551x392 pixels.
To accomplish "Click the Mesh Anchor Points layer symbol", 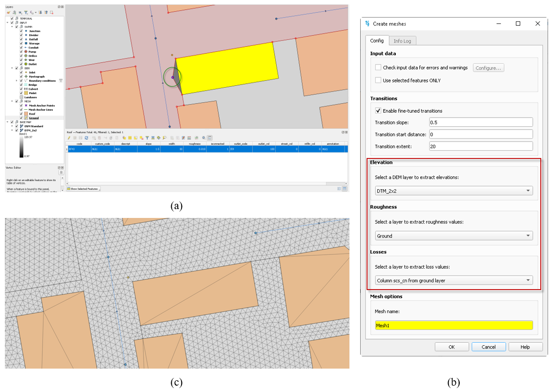I will (26, 105).
